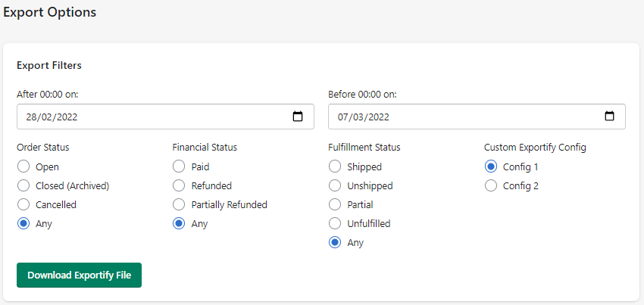Open calendar picker for After date field
Screen dimensions: 644x305
(297, 117)
